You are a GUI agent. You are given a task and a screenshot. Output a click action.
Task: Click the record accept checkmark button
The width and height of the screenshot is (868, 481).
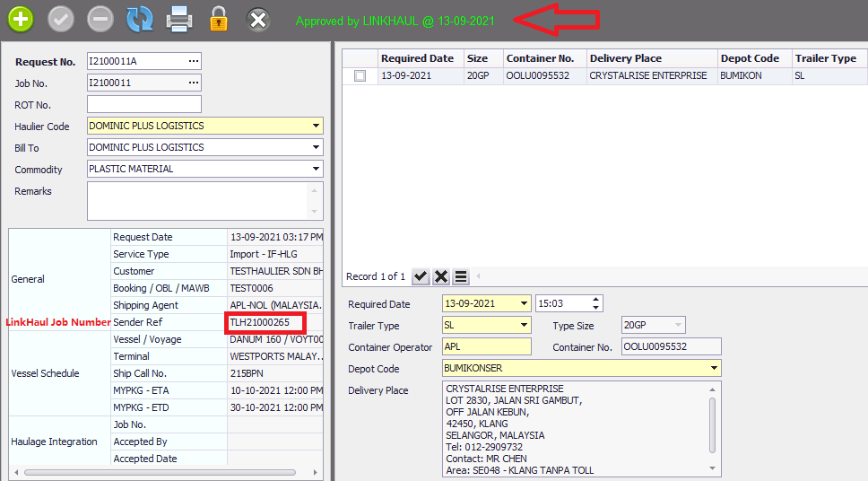(421, 276)
